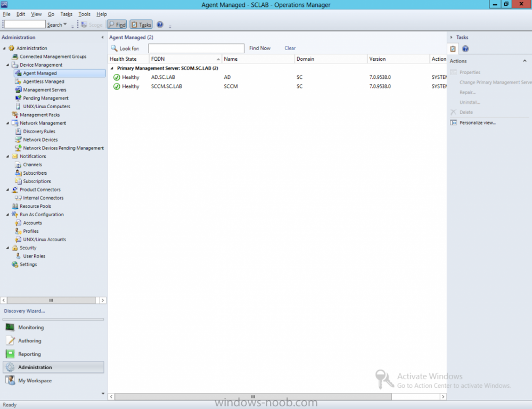Viewport: 532px width, 409px height.
Task: Click the User Roles icon
Action: click(18, 256)
